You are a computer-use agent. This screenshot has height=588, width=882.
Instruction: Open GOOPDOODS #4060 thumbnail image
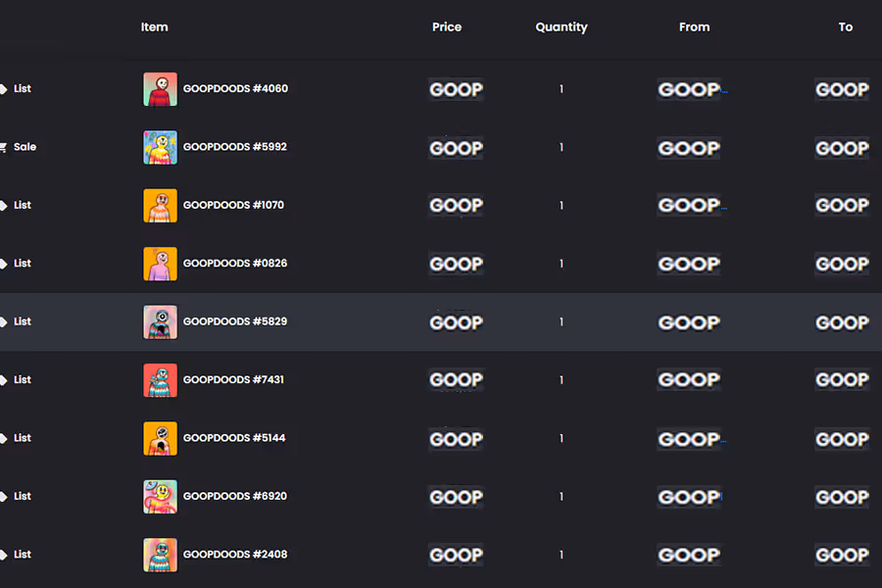pos(160,89)
